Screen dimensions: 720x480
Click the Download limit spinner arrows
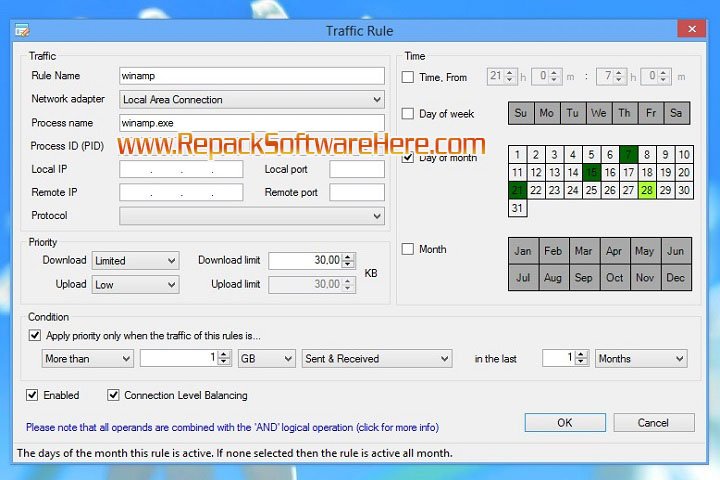(x=348, y=260)
